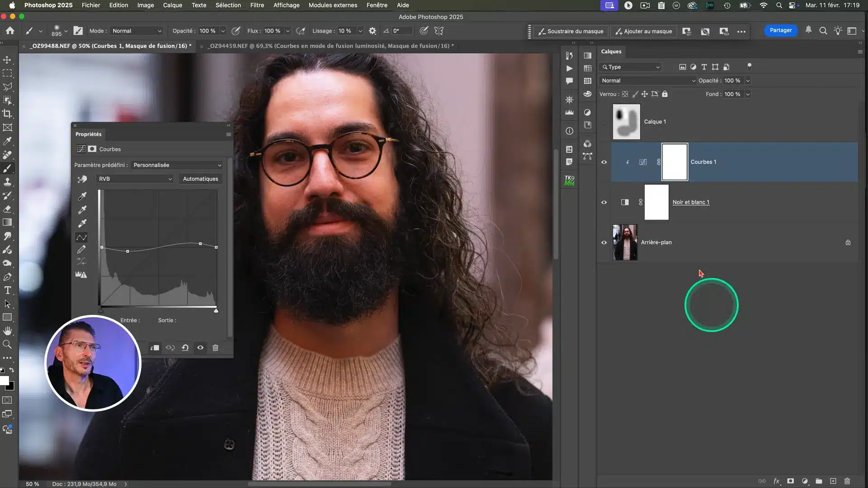Image resolution: width=868 pixels, height=488 pixels.
Task: Select the draw curve pencil in Propriétés
Action: 81,249
